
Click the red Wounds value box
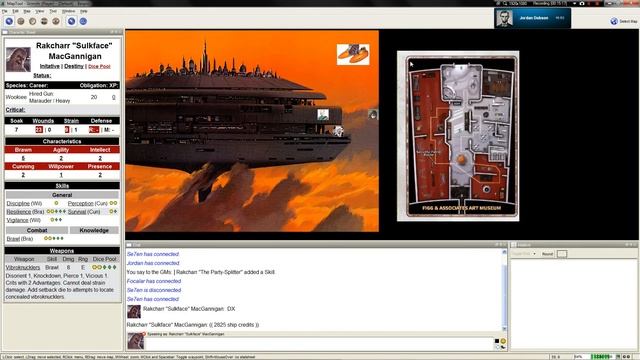point(39,130)
